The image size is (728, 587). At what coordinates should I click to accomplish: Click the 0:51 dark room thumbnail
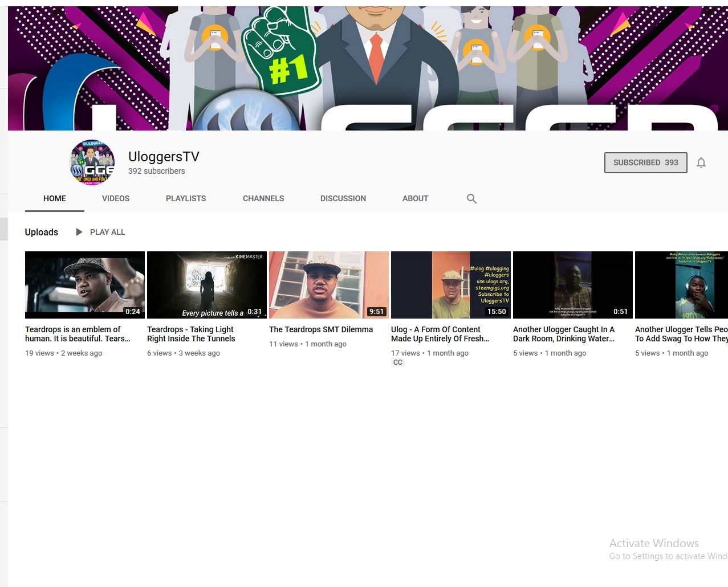click(573, 285)
